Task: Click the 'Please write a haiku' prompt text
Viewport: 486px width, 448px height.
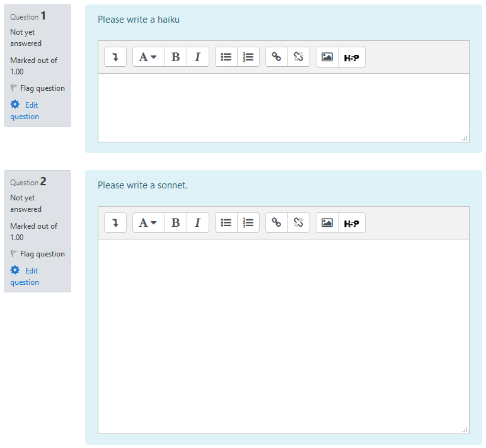Action: pyautogui.click(x=139, y=20)
